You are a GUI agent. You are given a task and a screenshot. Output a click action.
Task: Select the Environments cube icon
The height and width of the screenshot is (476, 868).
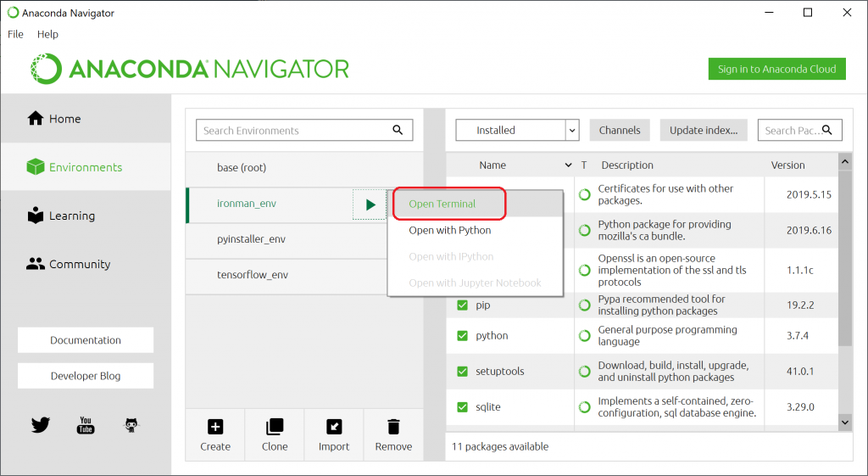(x=36, y=167)
